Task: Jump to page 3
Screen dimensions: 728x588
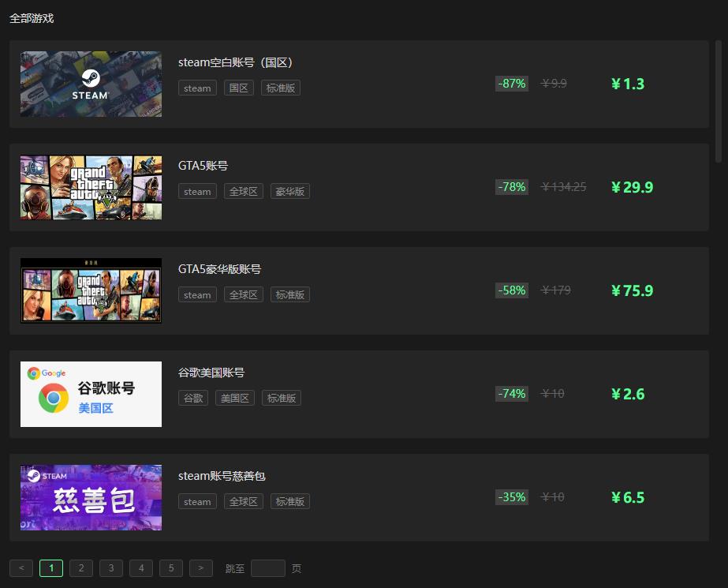Action: [111, 568]
